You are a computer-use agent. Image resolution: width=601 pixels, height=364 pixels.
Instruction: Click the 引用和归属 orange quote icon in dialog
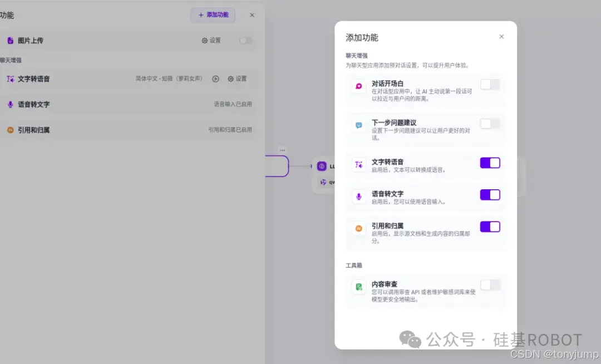coord(359,228)
